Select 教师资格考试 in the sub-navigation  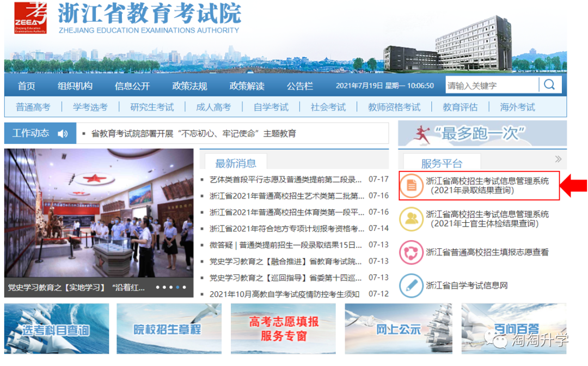pyautogui.click(x=395, y=107)
